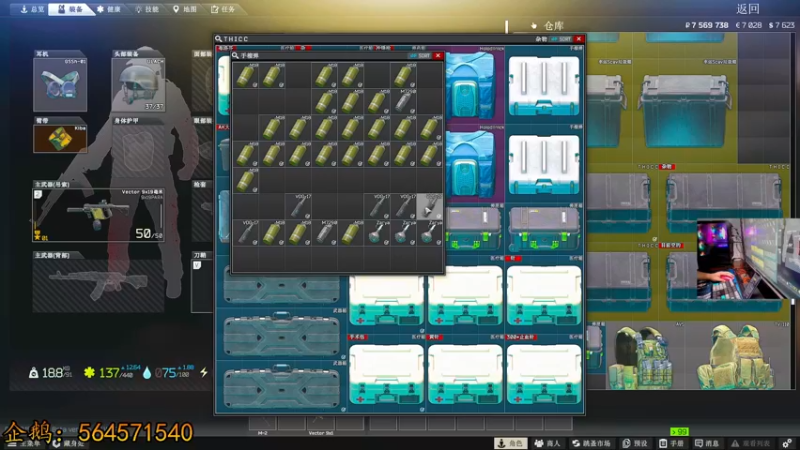Image resolution: width=800 pixels, height=450 pixels.
Task: Select the Vector 9x19 in the primary slot
Action: [x=98, y=214]
